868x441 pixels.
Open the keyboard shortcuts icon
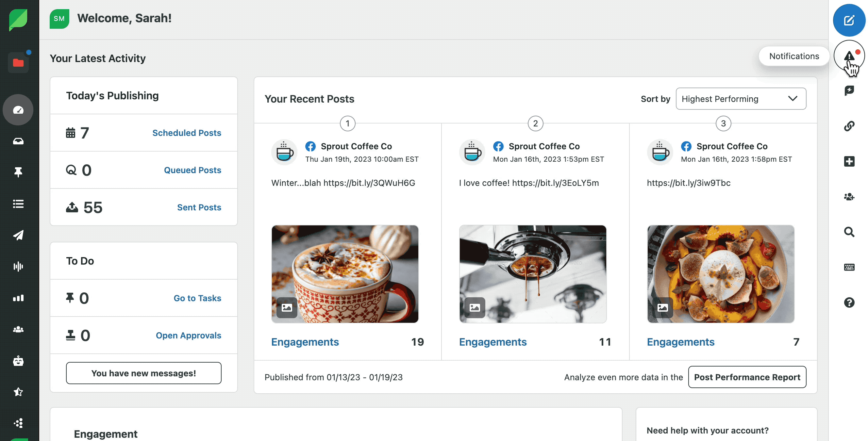(x=849, y=267)
